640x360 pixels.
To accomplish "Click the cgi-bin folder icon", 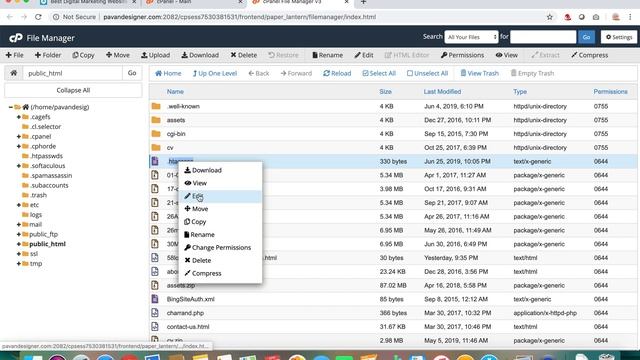I will tap(156, 133).
